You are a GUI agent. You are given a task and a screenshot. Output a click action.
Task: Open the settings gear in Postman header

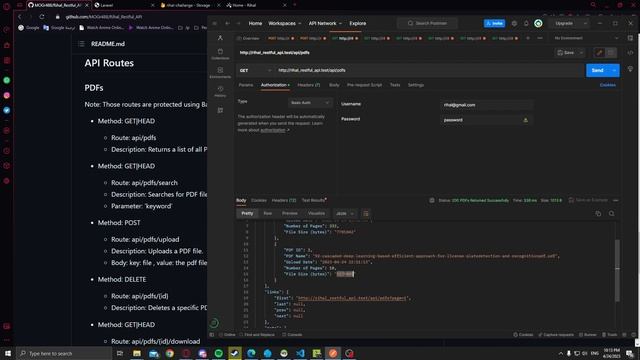coord(514,24)
